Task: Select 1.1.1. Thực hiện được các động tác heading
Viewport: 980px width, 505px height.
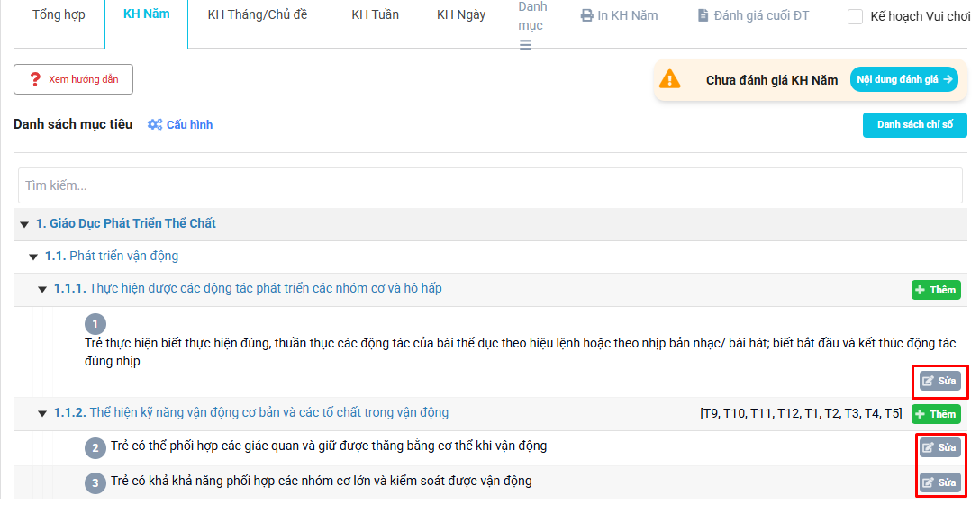Action: click(x=248, y=288)
